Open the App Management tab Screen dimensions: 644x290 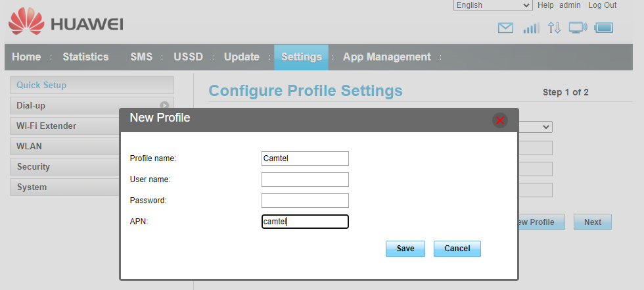pos(386,57)
